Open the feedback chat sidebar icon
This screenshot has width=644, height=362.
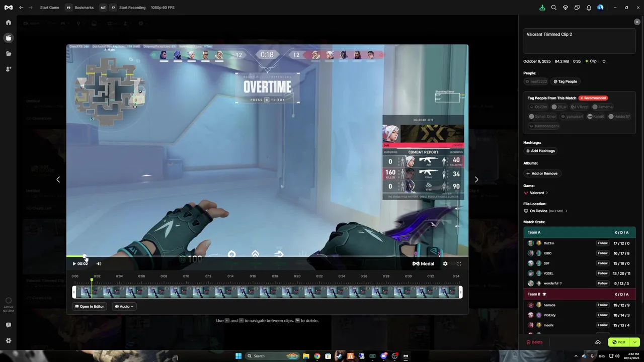[9, 325]
